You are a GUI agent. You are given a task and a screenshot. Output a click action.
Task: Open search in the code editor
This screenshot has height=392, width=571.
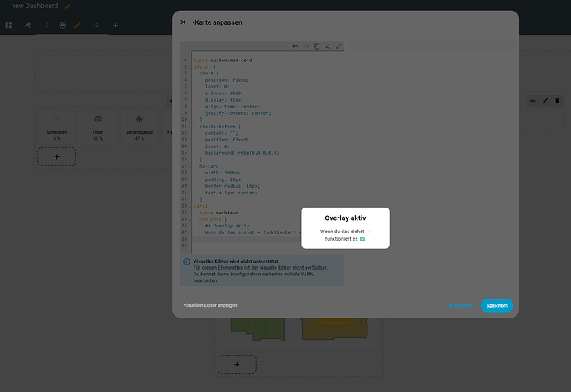tap(328, 46)
